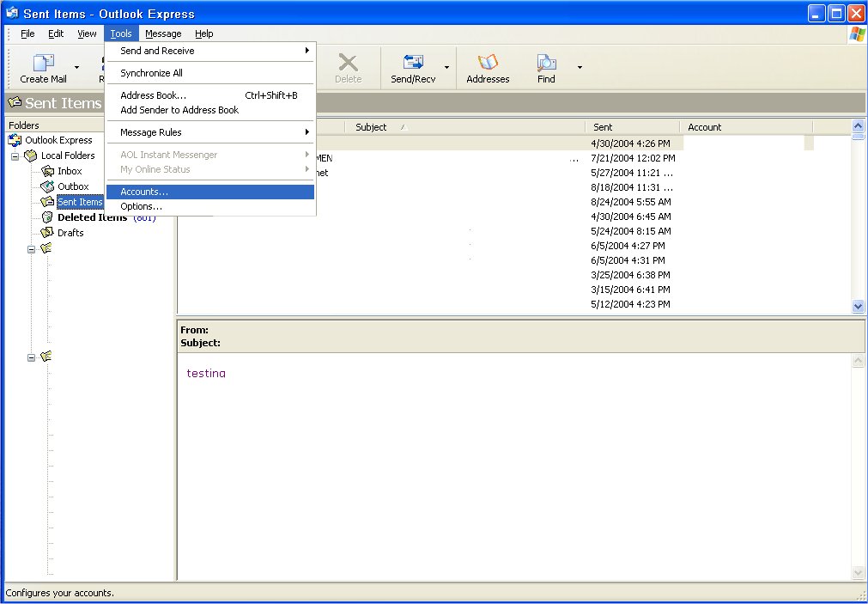The width and height of the screenshot is (868, 604).
Task: Click the Outlook Express title bar icon
Action: pos(12,13)
